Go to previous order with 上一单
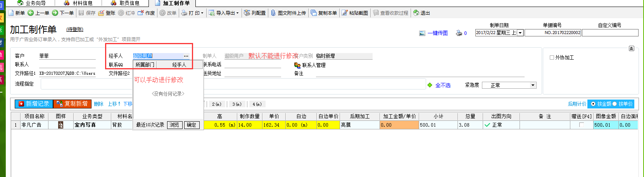Image resolution: width=644 pixels, height=177 pixels. pyautogui.click(x=31, y=13)
